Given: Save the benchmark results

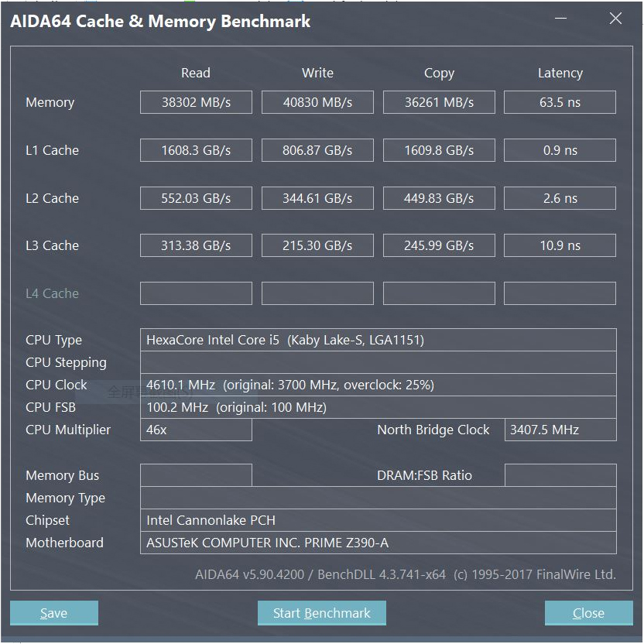Looking at the screenshot, I should click(x=53, y=613).
